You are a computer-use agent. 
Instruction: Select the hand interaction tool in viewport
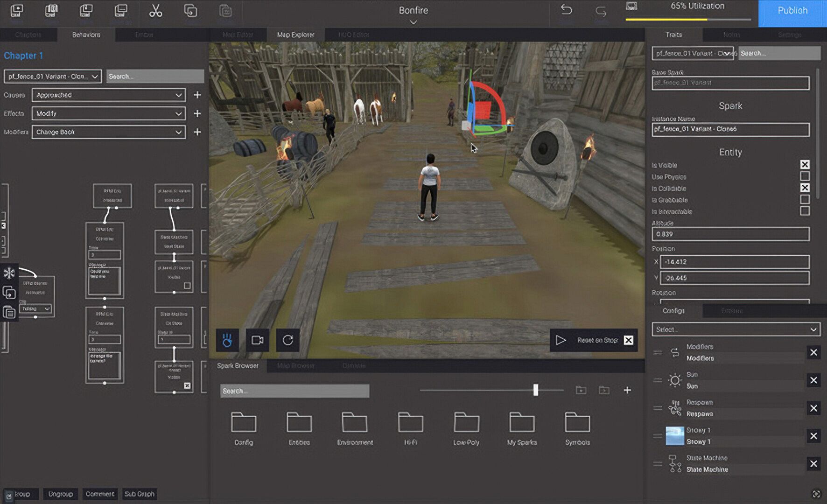click(227, 340)
